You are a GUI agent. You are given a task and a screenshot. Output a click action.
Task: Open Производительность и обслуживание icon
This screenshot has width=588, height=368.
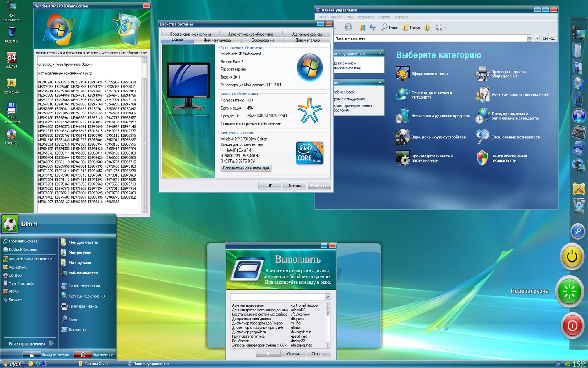click(403, 158)
